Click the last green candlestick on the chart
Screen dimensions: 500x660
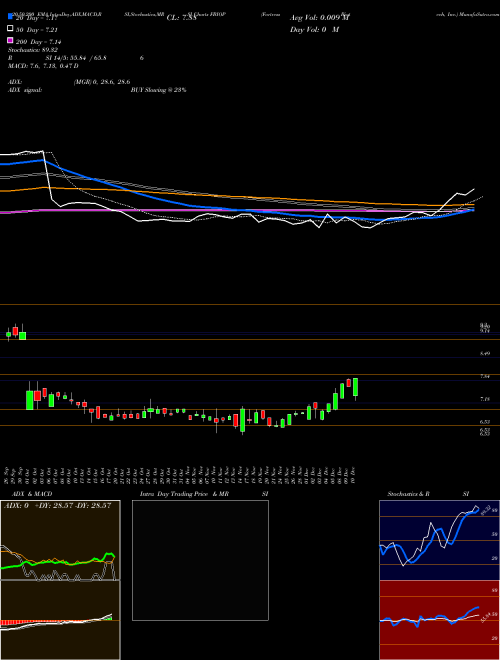356,387
